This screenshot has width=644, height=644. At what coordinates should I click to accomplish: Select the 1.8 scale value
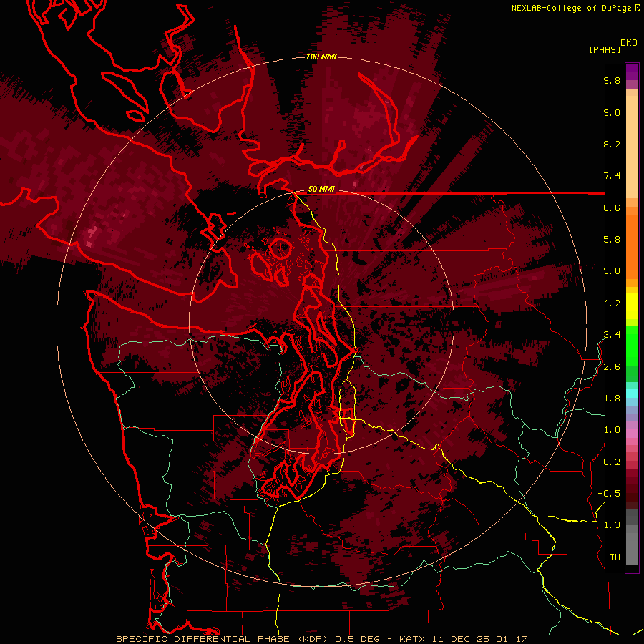click(x=612, y=399)
